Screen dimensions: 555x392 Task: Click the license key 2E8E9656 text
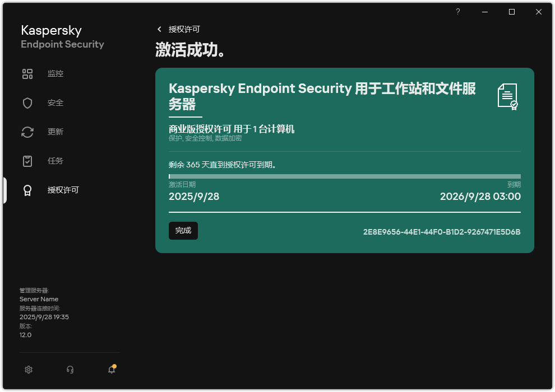click(x=442, y=232)
